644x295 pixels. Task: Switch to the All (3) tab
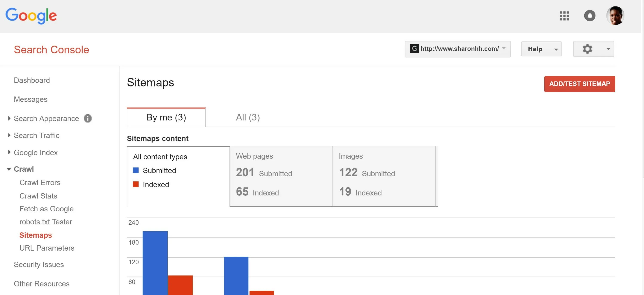[x=247, y=117]
